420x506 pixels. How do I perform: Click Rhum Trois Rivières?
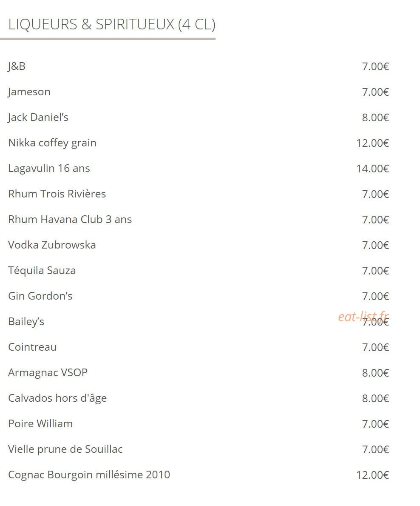[57, 194]
